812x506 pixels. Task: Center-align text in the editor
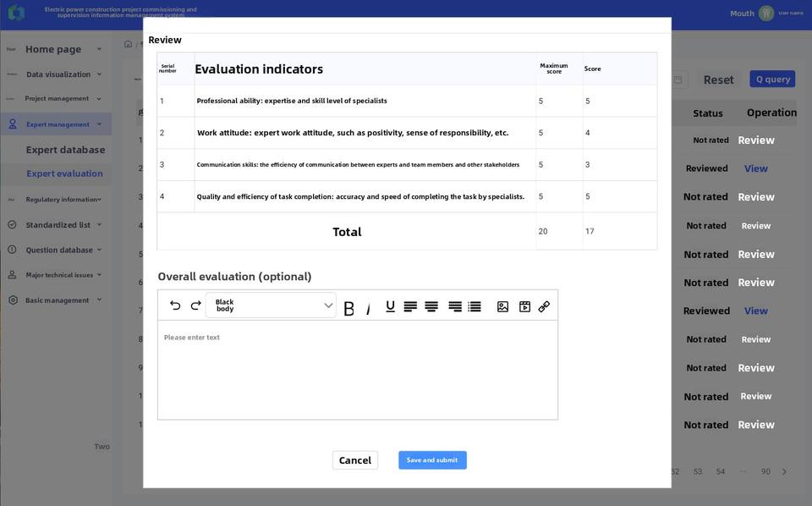pyautogui.click(x=431, y=306)
